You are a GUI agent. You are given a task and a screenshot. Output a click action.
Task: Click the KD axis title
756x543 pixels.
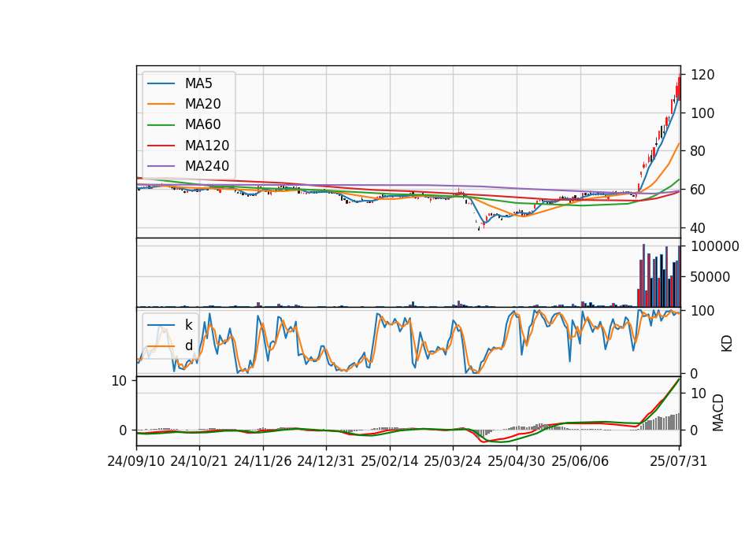tap(727, 343)
